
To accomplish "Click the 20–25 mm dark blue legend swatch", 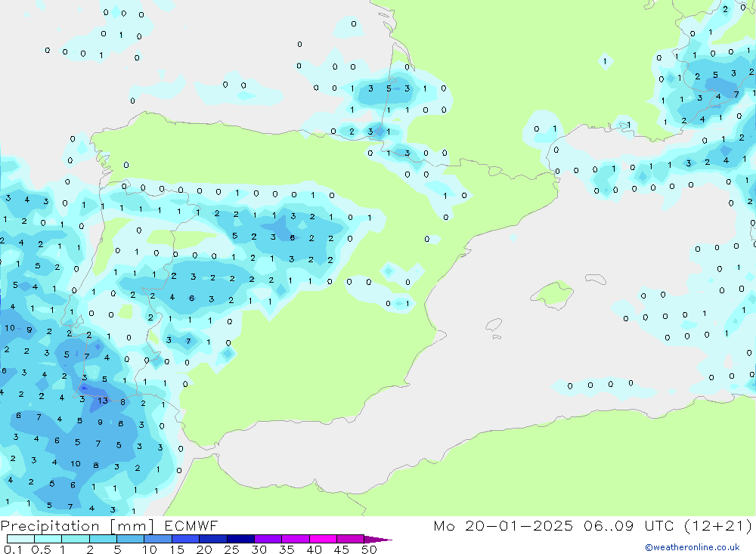I will pos(212,539).
